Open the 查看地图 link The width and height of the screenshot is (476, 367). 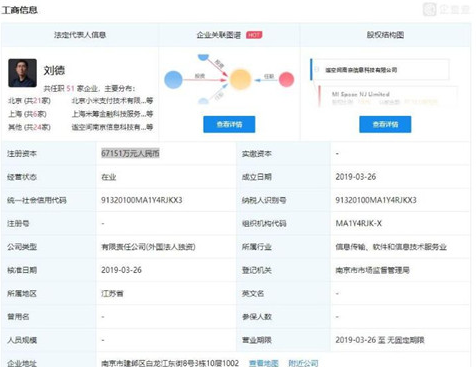(x=264, y=363)
